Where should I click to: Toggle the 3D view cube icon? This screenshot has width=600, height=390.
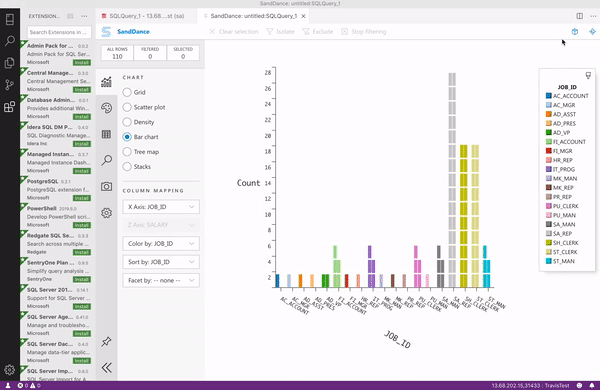pos(575,32)
